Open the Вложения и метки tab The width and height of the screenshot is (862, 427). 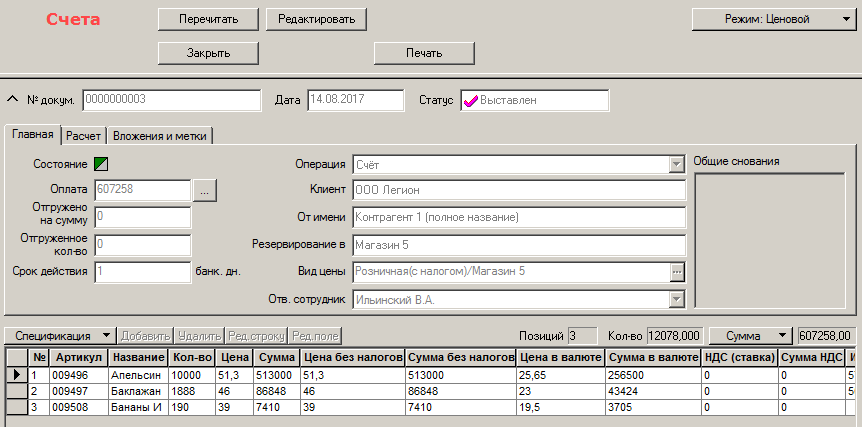(159, 136)
